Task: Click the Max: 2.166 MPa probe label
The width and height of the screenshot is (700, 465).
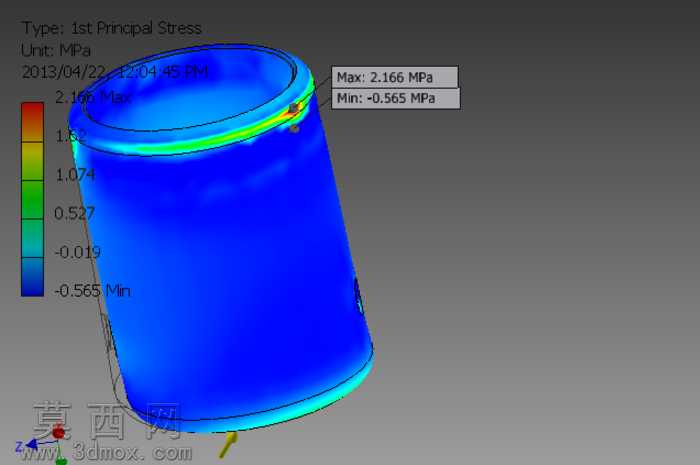Action: [x=395, y=77]
